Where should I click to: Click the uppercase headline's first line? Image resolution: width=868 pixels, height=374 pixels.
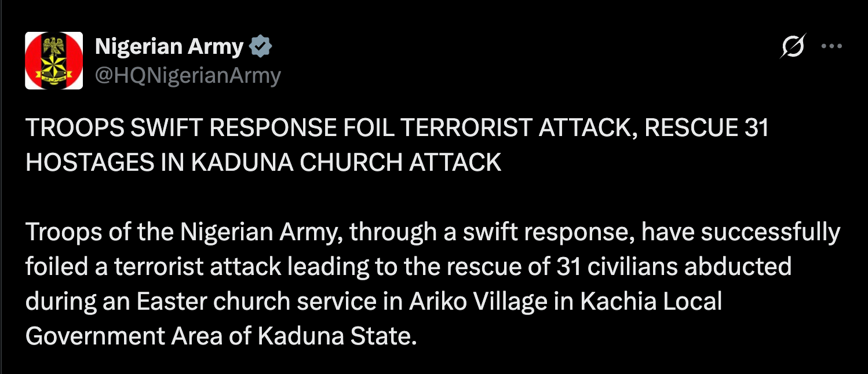(x=396, y=128)
